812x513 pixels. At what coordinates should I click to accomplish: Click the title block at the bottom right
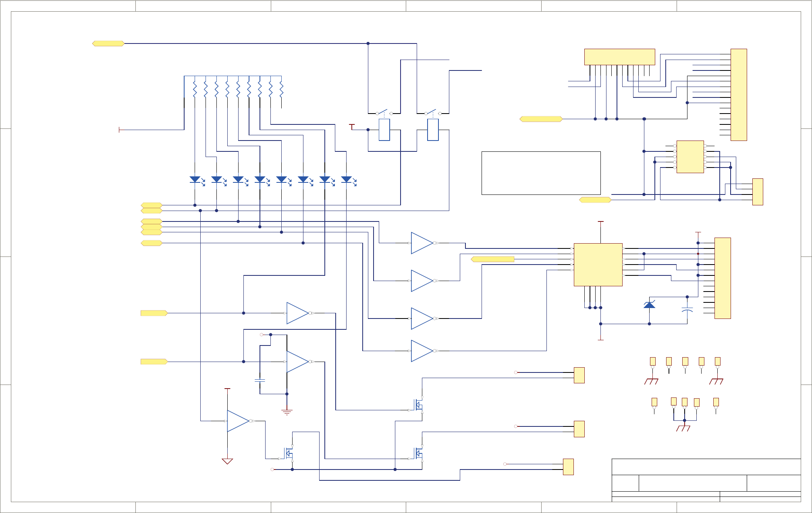click(x=706, y=480)
